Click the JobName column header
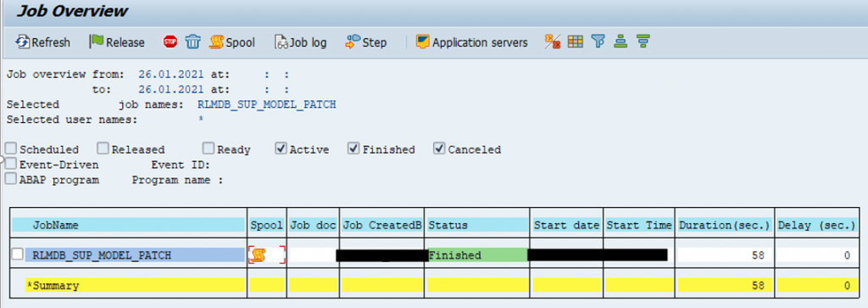Viewport: 868px width, 308px height. point(129,225)
